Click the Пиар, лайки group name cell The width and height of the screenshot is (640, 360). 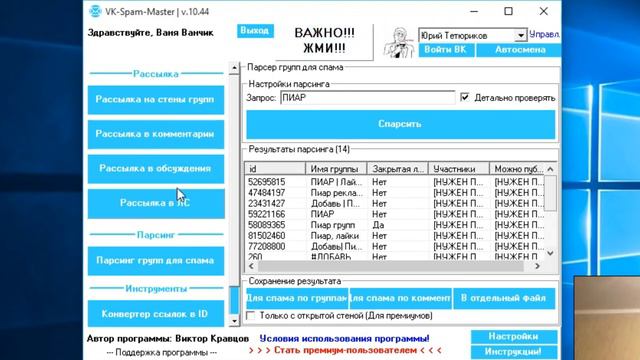pos(335,236)
